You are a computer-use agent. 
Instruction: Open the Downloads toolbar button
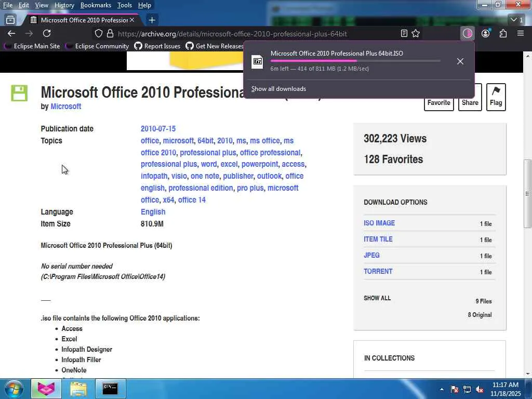[x=468, y=33]
